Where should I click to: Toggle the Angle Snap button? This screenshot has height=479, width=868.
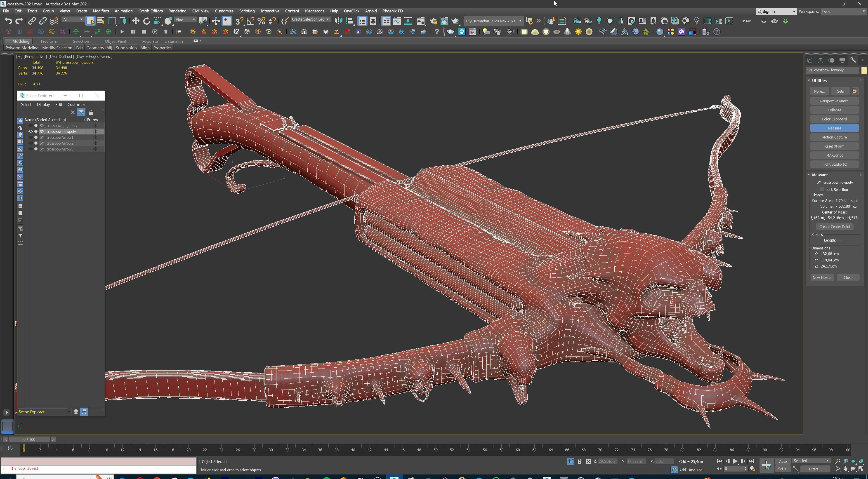click(x=250, y=21)
